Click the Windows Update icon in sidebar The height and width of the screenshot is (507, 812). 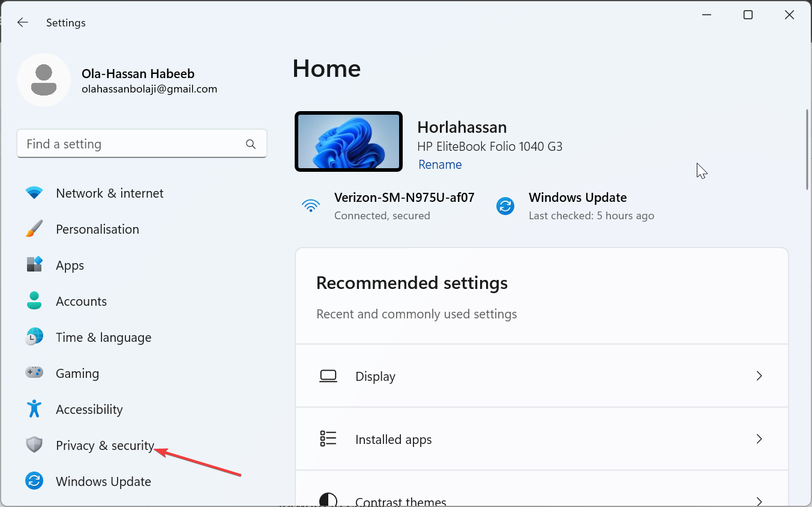pyautogui.click(x=34, y=481)
